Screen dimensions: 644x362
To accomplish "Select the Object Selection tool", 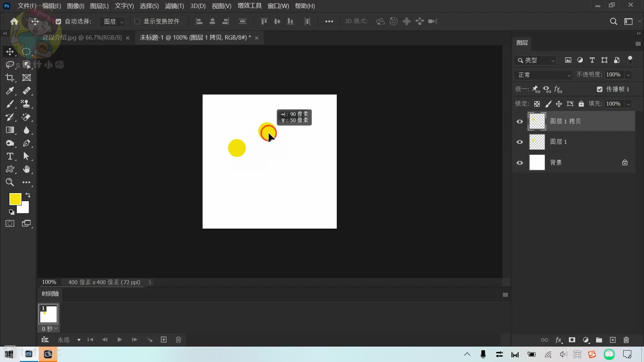I will pos(26,64).
